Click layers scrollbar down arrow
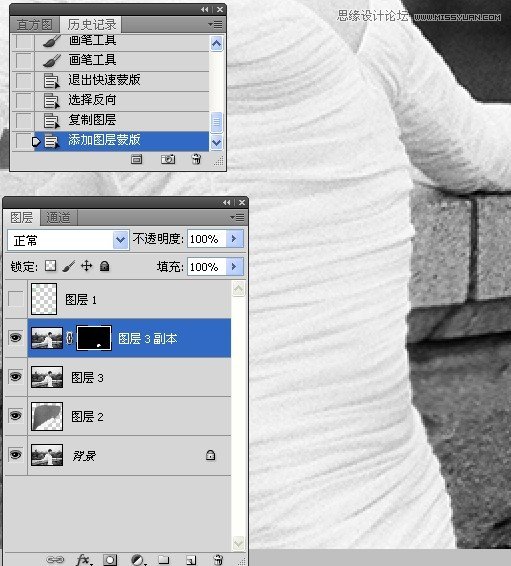 (x=239, y=543)
